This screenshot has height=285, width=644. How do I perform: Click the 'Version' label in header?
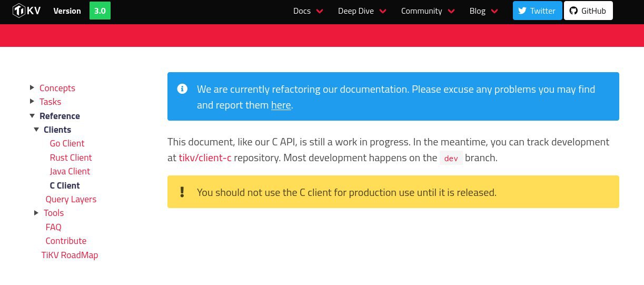(67, 11)
